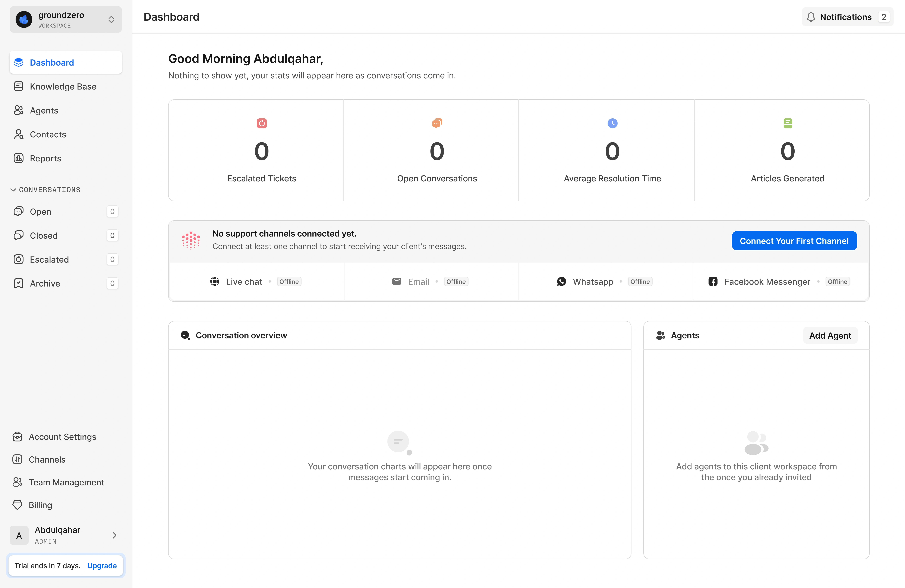Click the WhatsApp channel icon
This screenshot has width=905, height=588.
coord(561,281)
